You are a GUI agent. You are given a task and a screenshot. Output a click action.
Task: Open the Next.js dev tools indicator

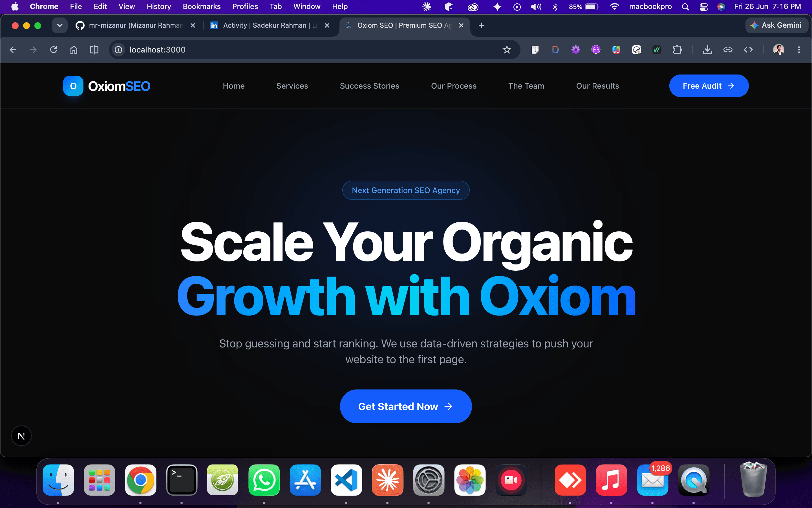[x=21, y=436]
